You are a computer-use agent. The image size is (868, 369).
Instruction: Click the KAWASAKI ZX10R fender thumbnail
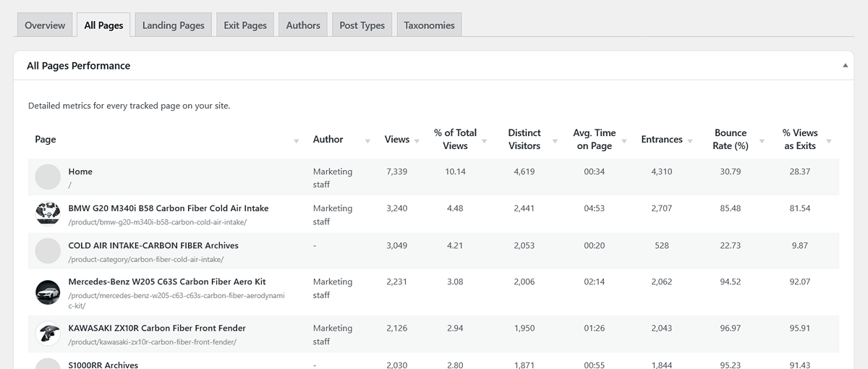click(48, 334)
